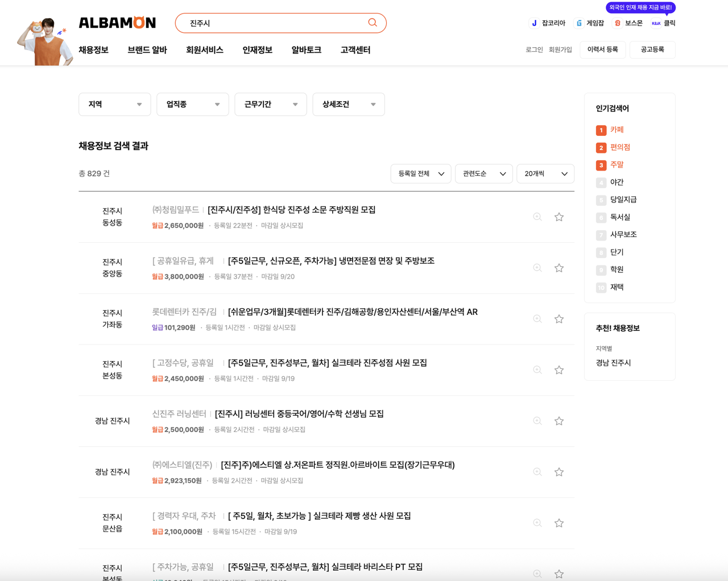Screen dimensions: 728x581
Task: Click the search magnifier icon
Action: [373, 23]
